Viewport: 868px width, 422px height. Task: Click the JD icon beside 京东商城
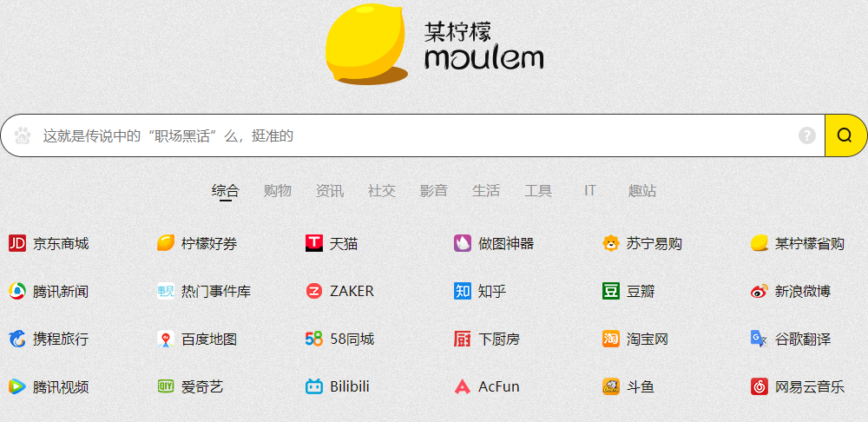tap(17, 243)
